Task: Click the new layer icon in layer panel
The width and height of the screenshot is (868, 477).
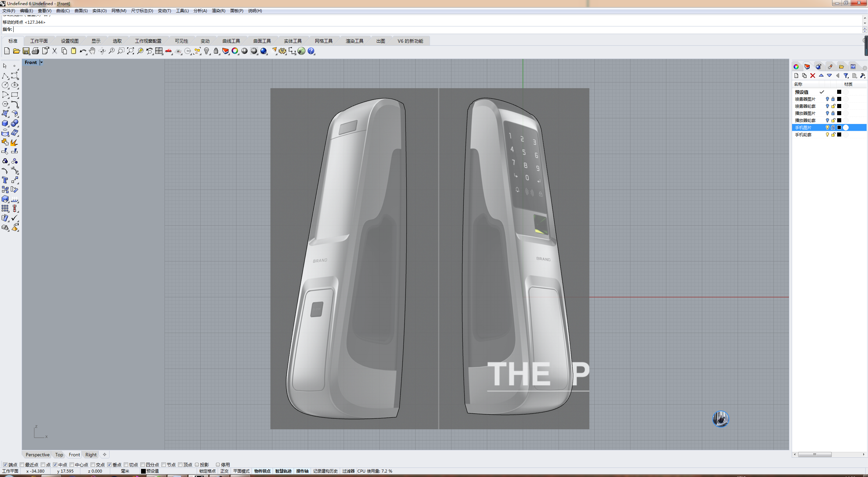Action: coord(796,76)
